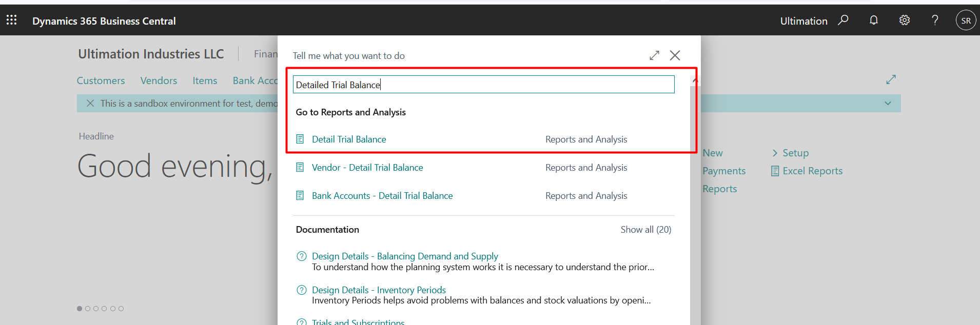Expand the Tell Me dialog to full size

click(x=654, y=55)
